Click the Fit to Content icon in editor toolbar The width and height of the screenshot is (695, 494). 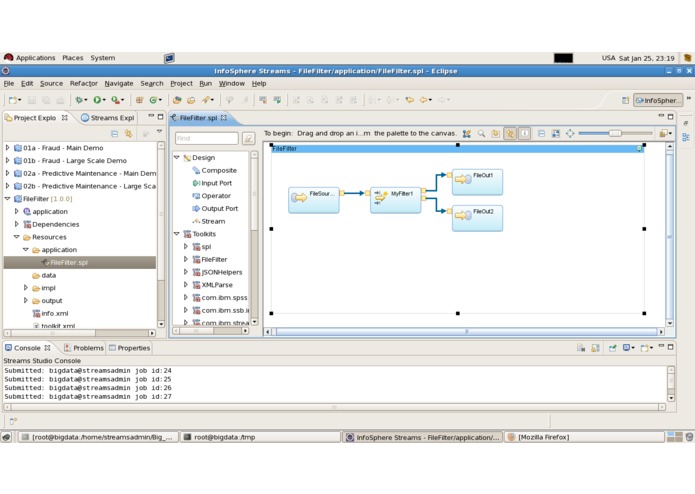click(570, 133)
